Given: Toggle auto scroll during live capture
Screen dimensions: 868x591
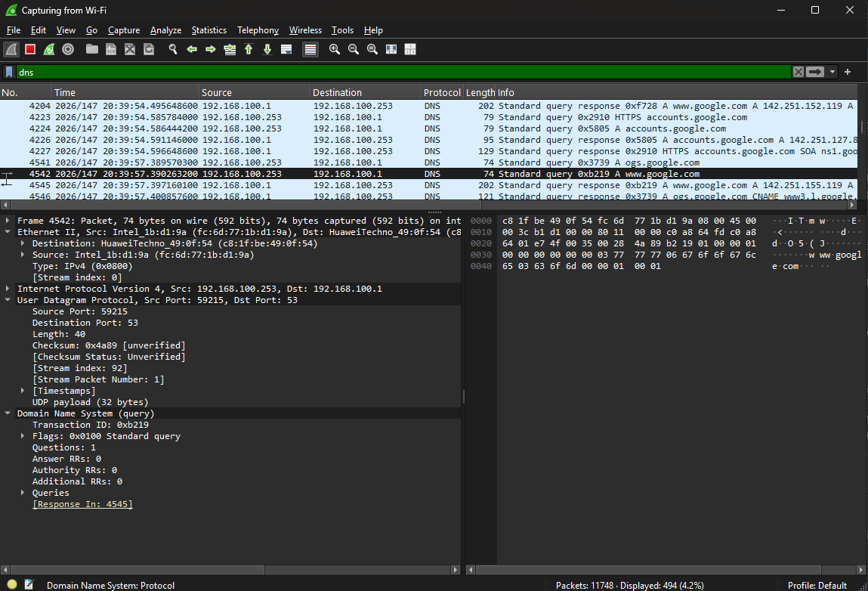Looking at the screenshot, I should click(x=286, y=49).
